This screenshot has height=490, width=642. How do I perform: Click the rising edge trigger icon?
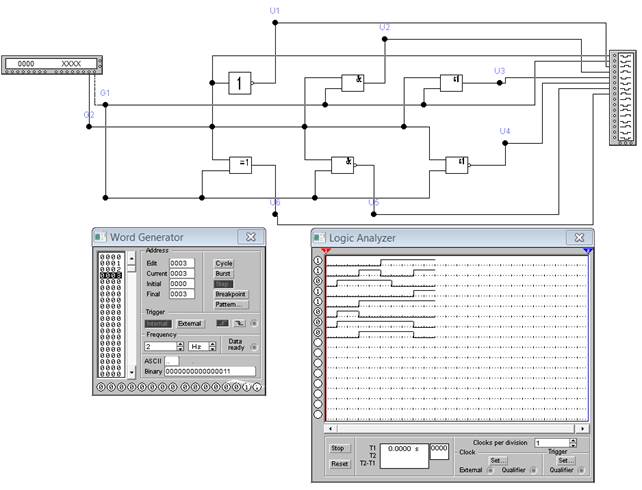pyautogui.click(x=224, y=323)
